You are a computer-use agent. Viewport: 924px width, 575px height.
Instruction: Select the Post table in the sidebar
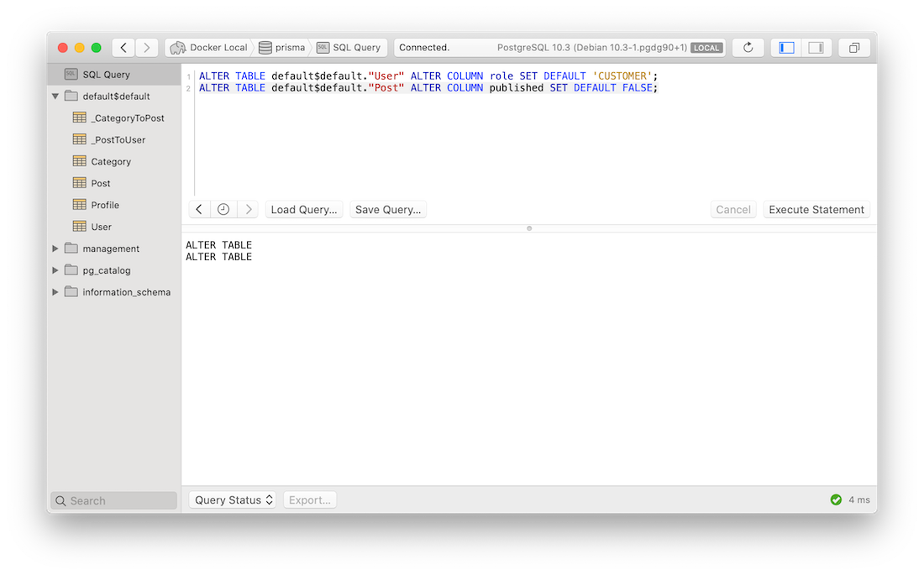(x=100, y=182)
